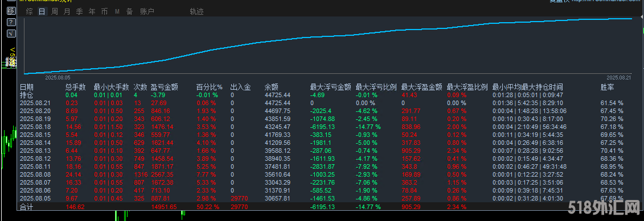This screenshot has width=644, height=221.
Task: Open the 备 notes tab
Action: pyautogui.click(x=129, y=12)
